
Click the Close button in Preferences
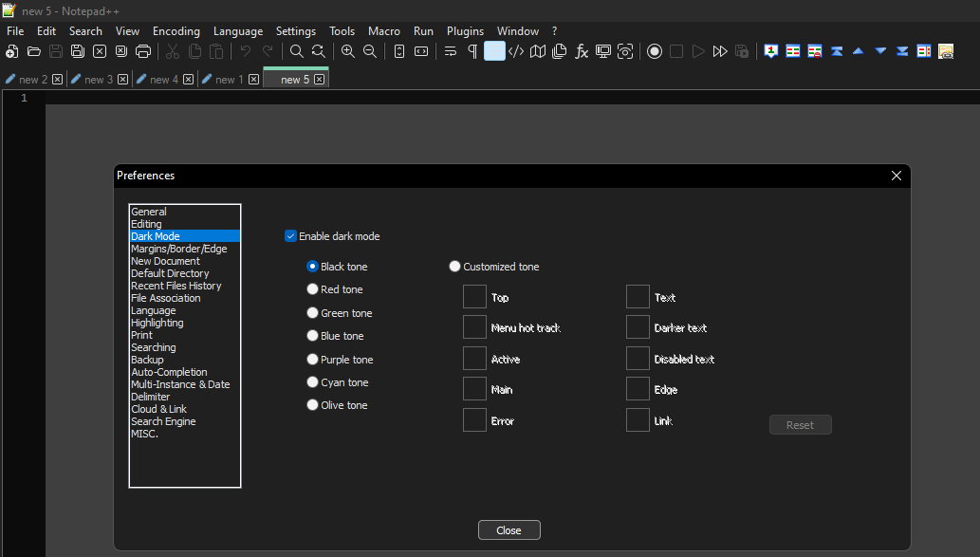tap(508, 530)
